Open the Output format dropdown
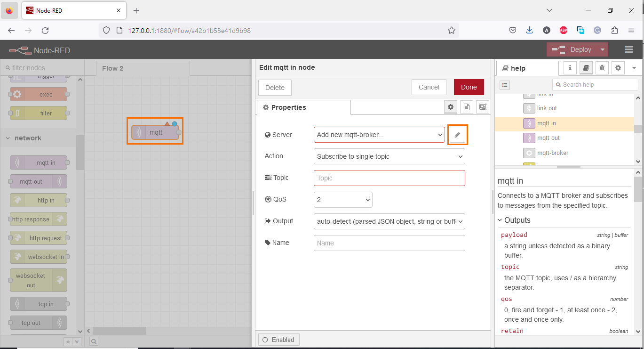The image size is (644, 349). [389, 221]
